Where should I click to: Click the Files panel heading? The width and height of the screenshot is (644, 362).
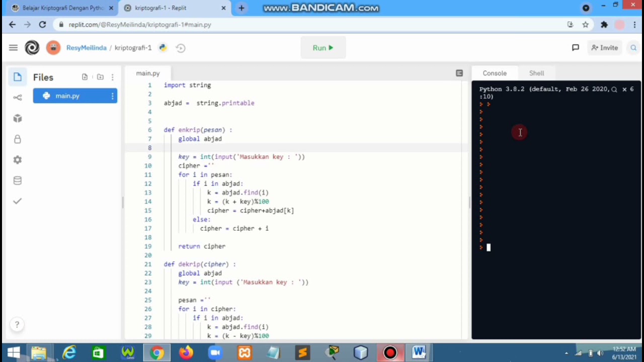tap(43, 77)
